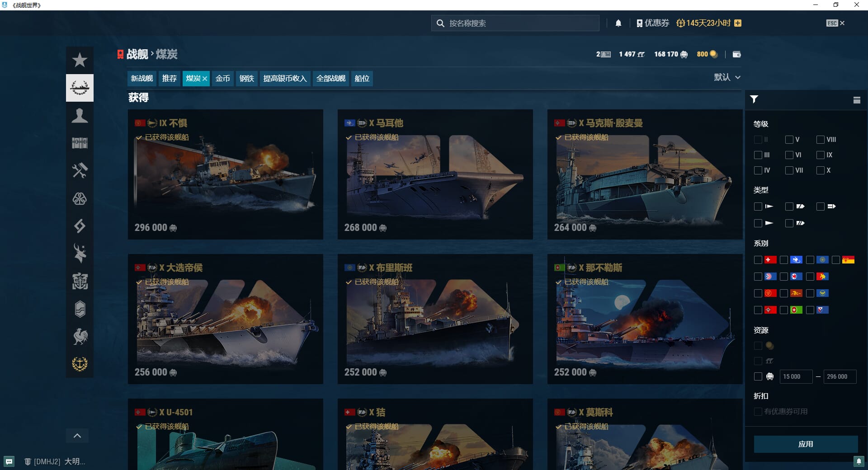Image resolution: width=868 pixels, height=470 pixels.
Task: Select the crossed tools icon in sidebar
Action: (80, 171)
